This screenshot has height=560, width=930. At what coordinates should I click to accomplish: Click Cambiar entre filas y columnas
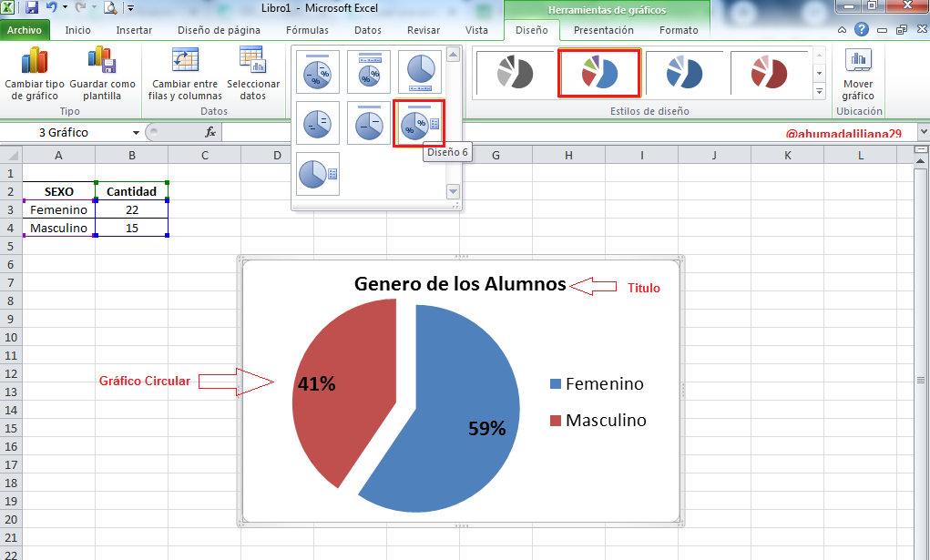185,74
